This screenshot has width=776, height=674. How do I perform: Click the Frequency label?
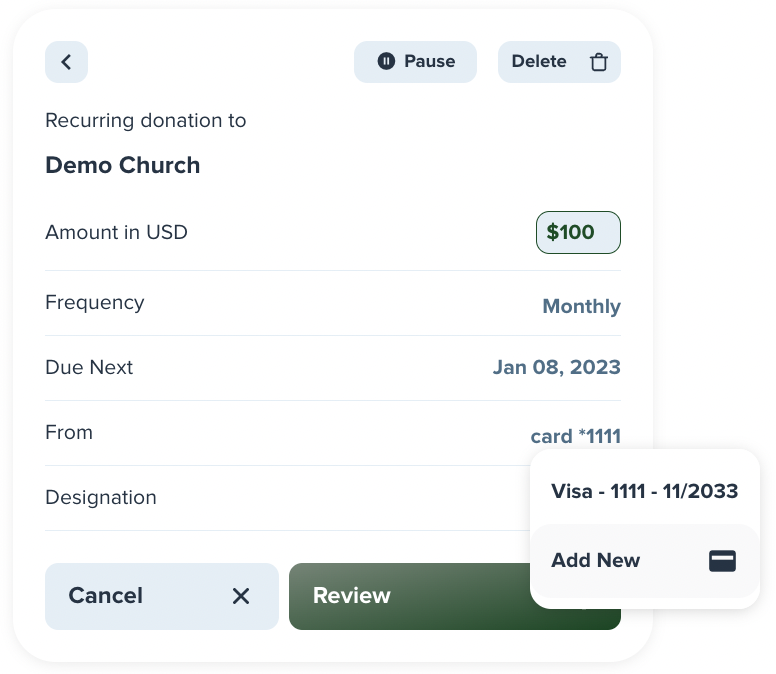95,303
